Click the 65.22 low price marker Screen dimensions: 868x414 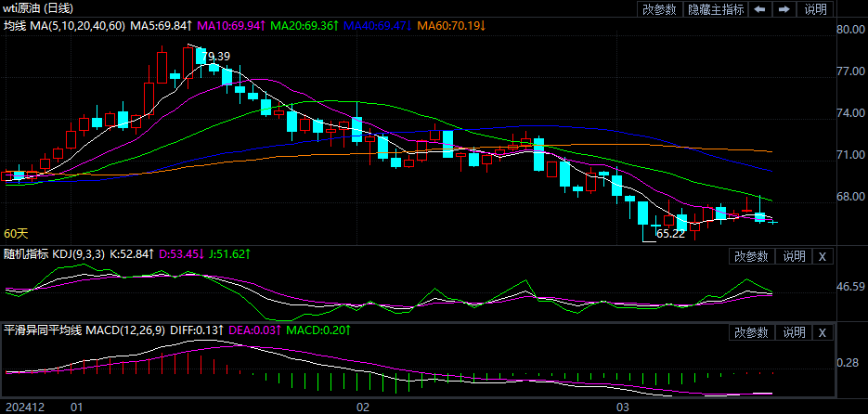click(669, 234)
